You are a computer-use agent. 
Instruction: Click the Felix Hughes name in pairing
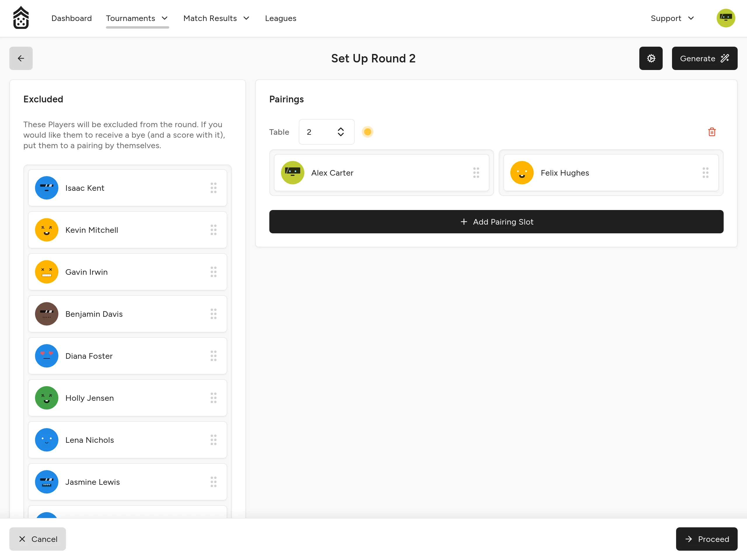565,173
